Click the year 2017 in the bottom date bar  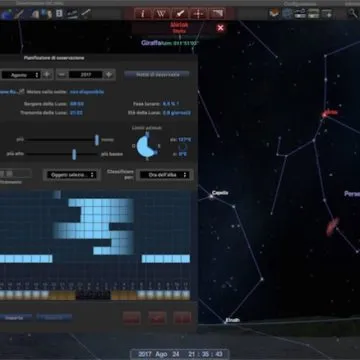[x=145, y=354]
